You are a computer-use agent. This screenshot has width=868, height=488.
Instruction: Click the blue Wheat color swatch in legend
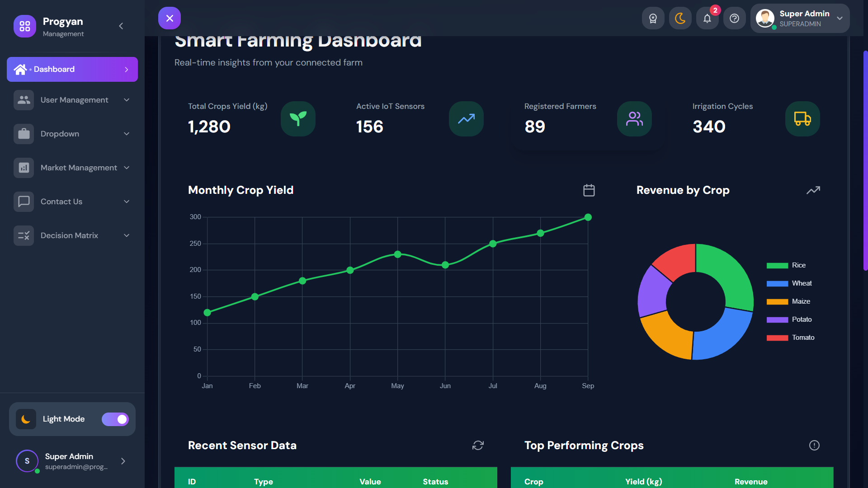777,284
